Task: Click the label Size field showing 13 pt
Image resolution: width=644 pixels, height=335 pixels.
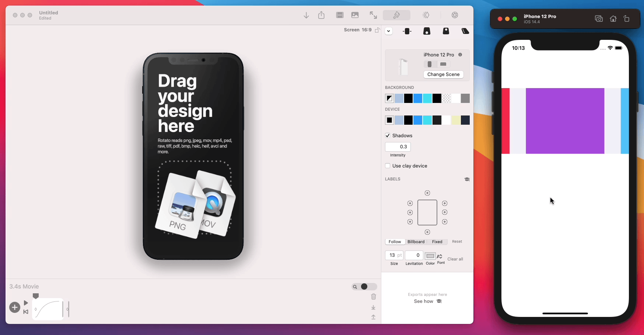Action: click(394, 255)
